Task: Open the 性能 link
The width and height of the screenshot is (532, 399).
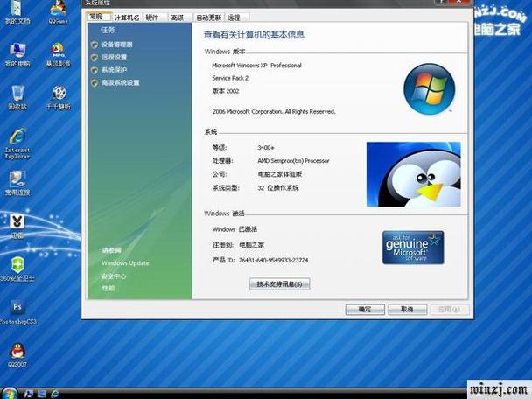Action: click(x=108, y=288)
